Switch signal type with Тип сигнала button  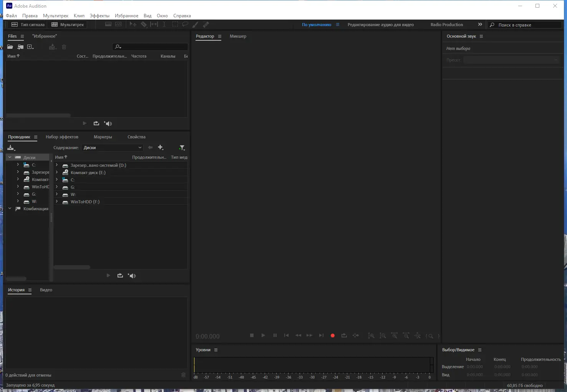pos(28,24)
